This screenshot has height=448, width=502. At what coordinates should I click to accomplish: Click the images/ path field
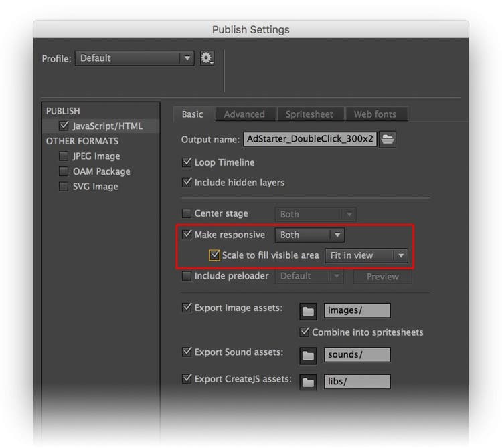point(357,310)
